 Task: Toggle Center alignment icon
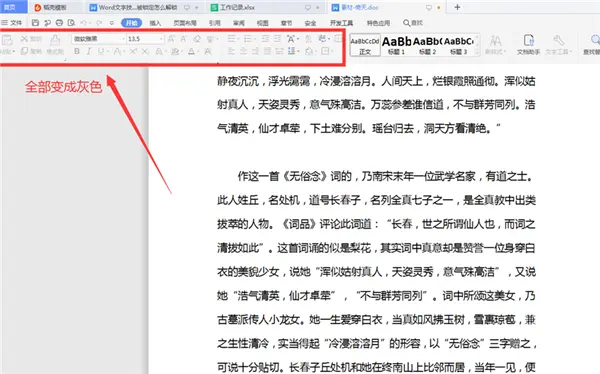point(243,51)
